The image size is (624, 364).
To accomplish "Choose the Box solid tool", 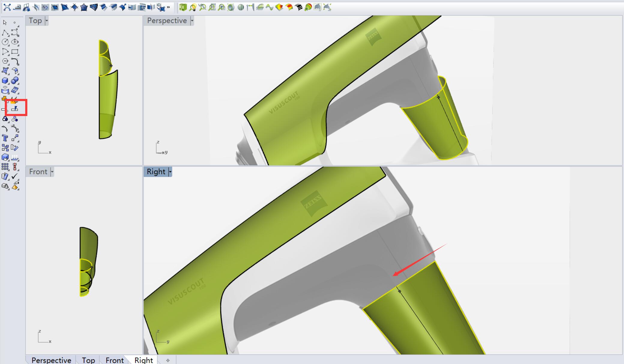I will [x=5, y=80].
